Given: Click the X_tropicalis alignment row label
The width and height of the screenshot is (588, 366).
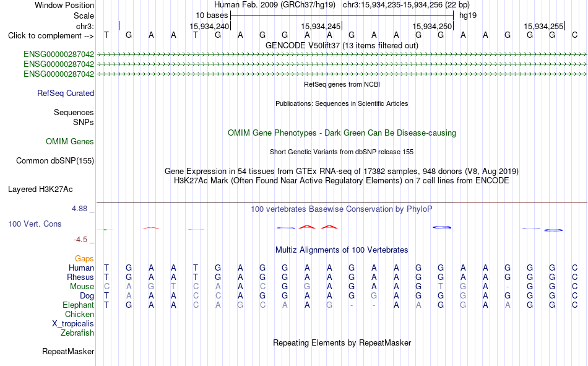Looking at the screenshot, I should (73, 324).
